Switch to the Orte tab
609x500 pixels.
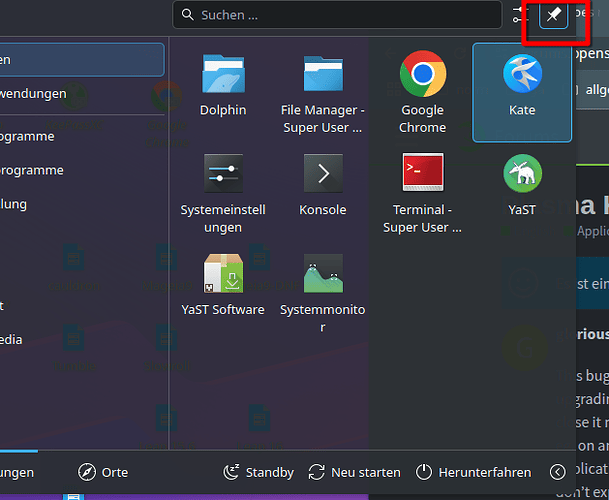point(103,472)
